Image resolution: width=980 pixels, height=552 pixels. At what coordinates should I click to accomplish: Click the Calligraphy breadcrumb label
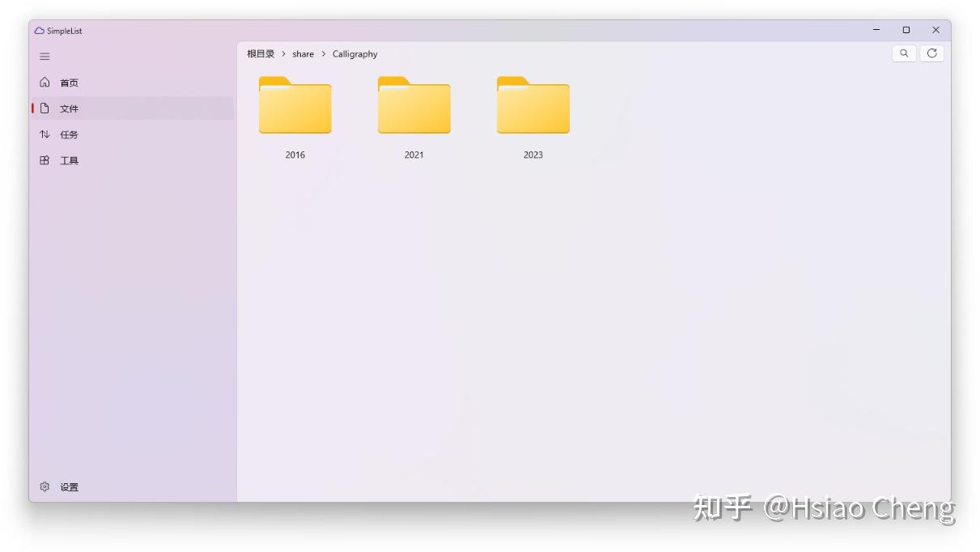coord(355,53)
